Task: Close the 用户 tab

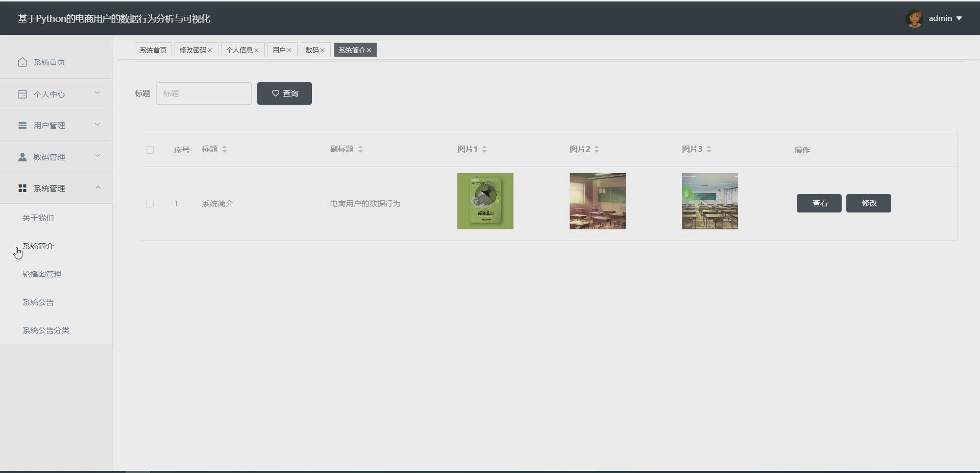Action: pos(289,50)
